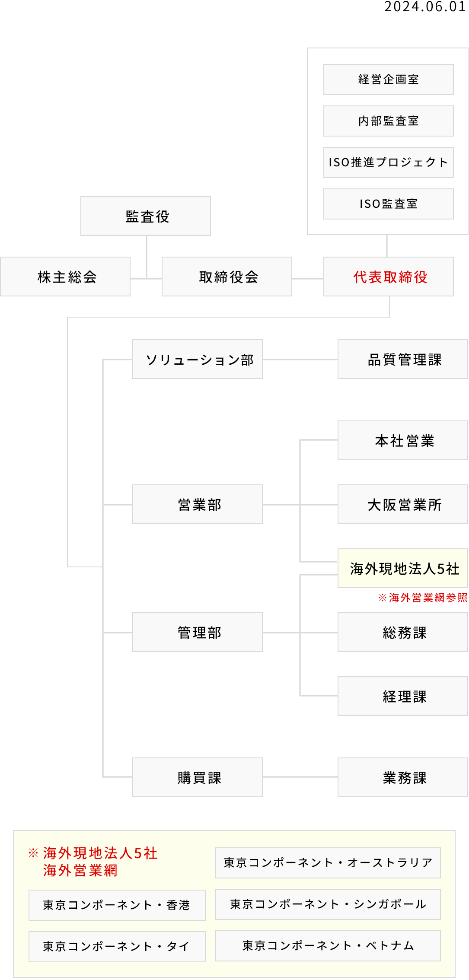
Task: Click the red ※海外営業網参照 note
Action: 422,598
